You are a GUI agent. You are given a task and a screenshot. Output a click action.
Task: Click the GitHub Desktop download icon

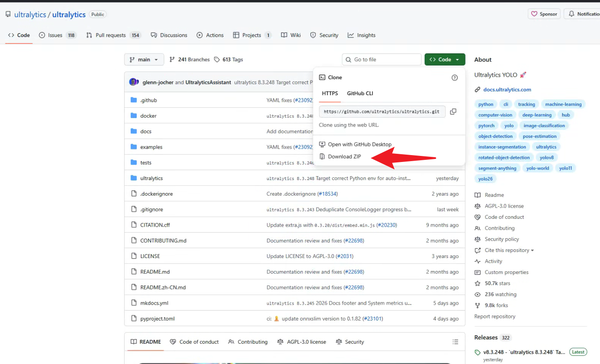point(322,144)
